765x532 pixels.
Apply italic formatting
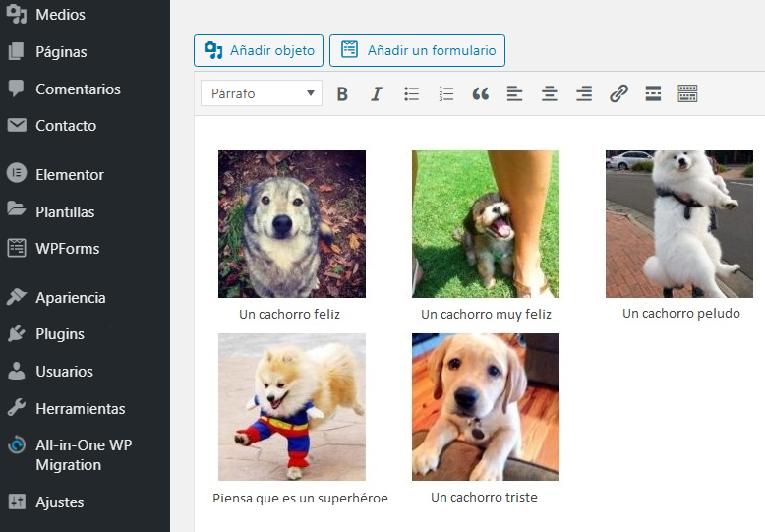point(376,93)
